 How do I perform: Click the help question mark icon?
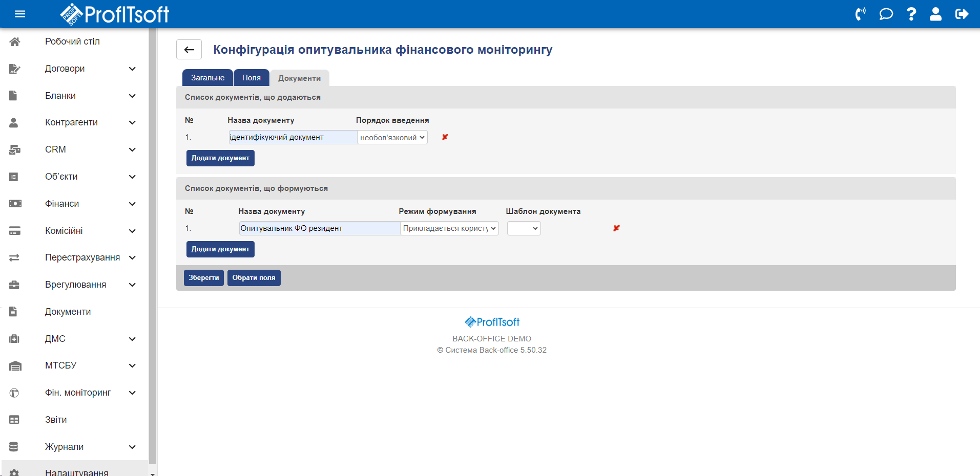[911, 14]
